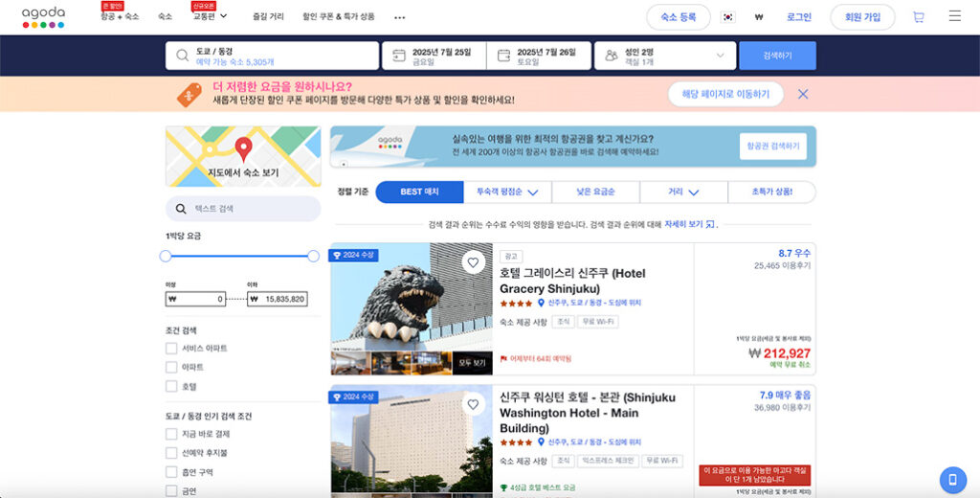Click the maximum price 15,835,820 field
Viewport: 980px width, 498px height.
click(x=278, y=299)
